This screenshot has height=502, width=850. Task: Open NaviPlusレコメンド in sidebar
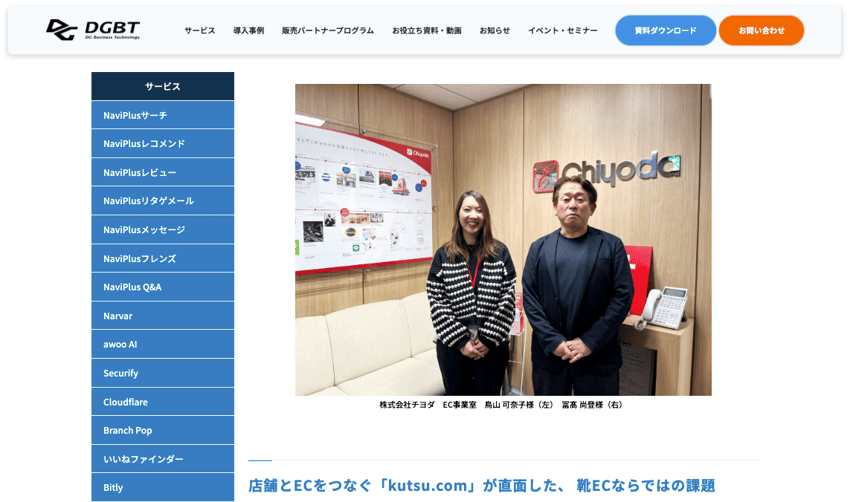coord(163,144)
